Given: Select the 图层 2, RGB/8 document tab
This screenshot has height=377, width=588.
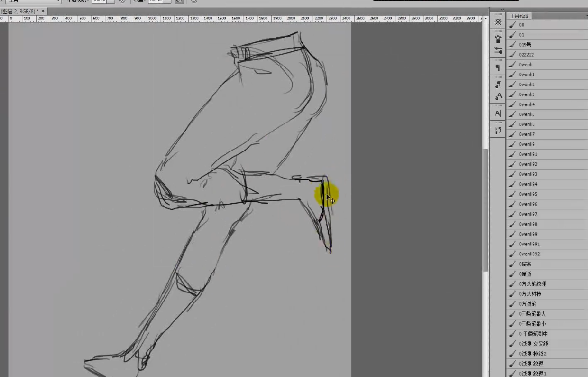Looking at the screenshot, I should [x=19, y=11].
